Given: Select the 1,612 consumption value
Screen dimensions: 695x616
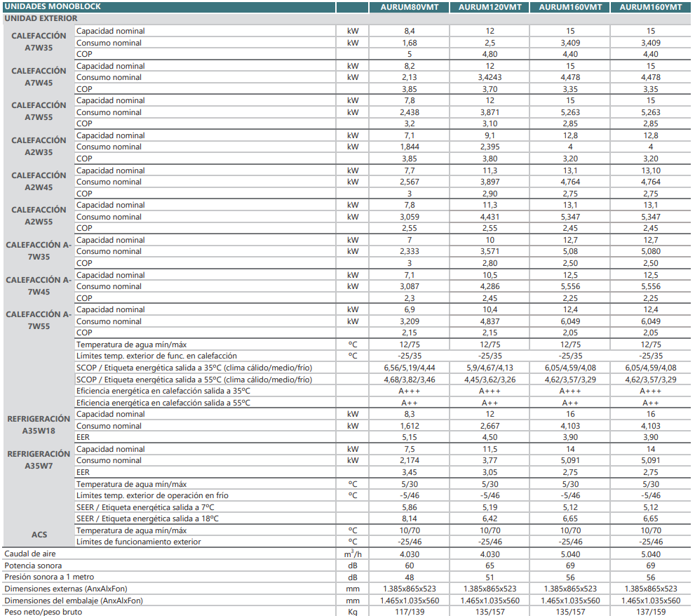Looking at the screenshot, I should click(x=409, y=426).
